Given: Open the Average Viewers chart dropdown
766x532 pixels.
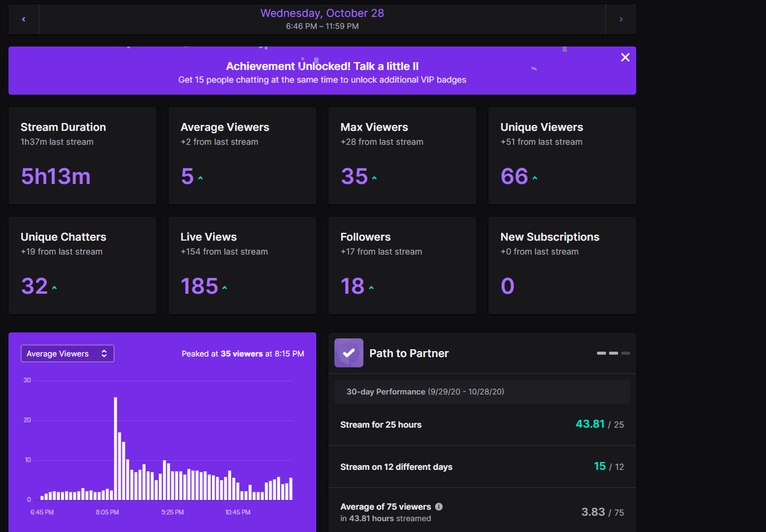Looking at the screenshot, I should pos(68,353).
